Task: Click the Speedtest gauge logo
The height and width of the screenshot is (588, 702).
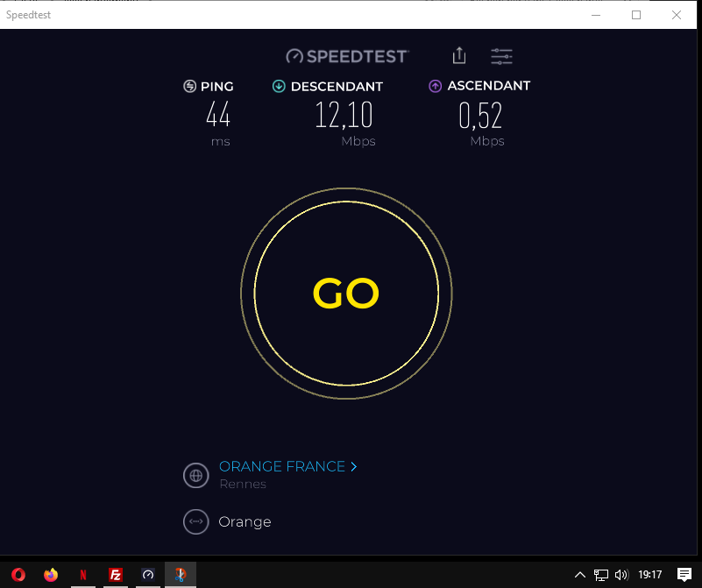Action: coord(294,56)
